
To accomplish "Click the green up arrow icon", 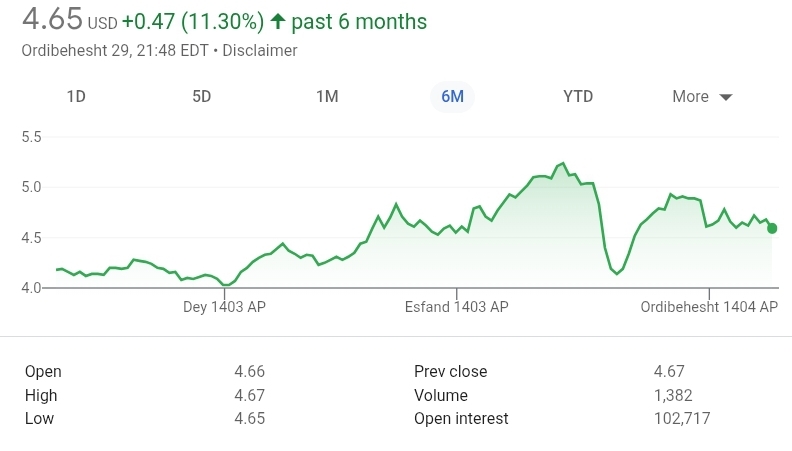I will [x=278, y=21].
